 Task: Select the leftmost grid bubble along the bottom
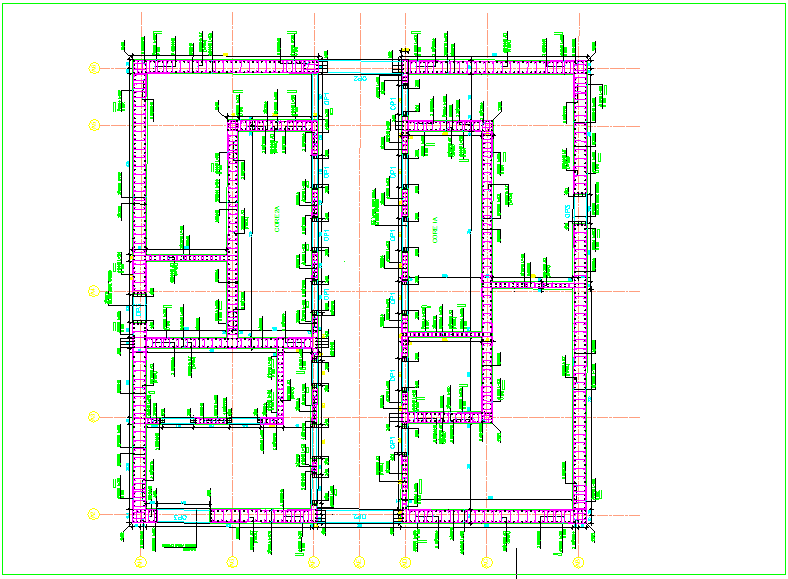click(x=141, y=562)
